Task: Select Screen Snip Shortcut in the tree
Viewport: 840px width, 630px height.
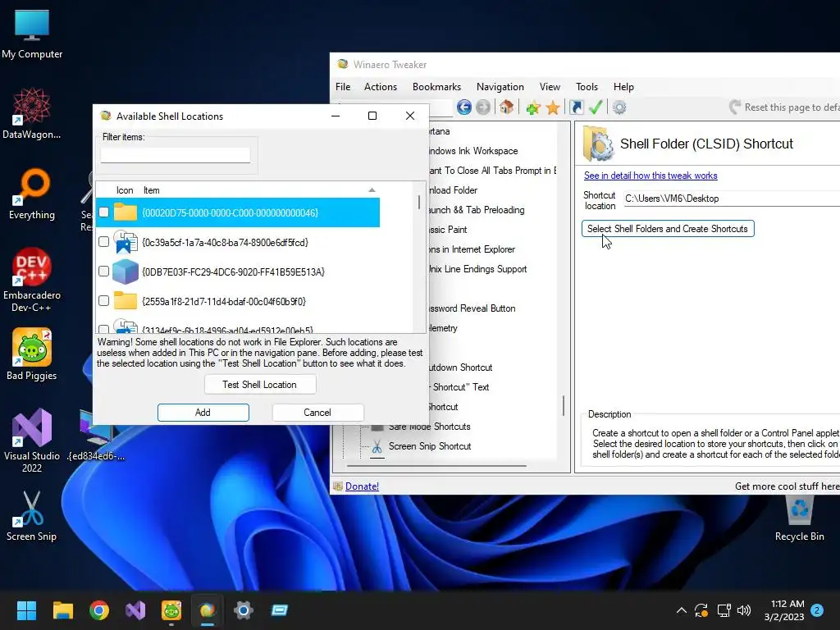Action: click(x=430, y=446)
